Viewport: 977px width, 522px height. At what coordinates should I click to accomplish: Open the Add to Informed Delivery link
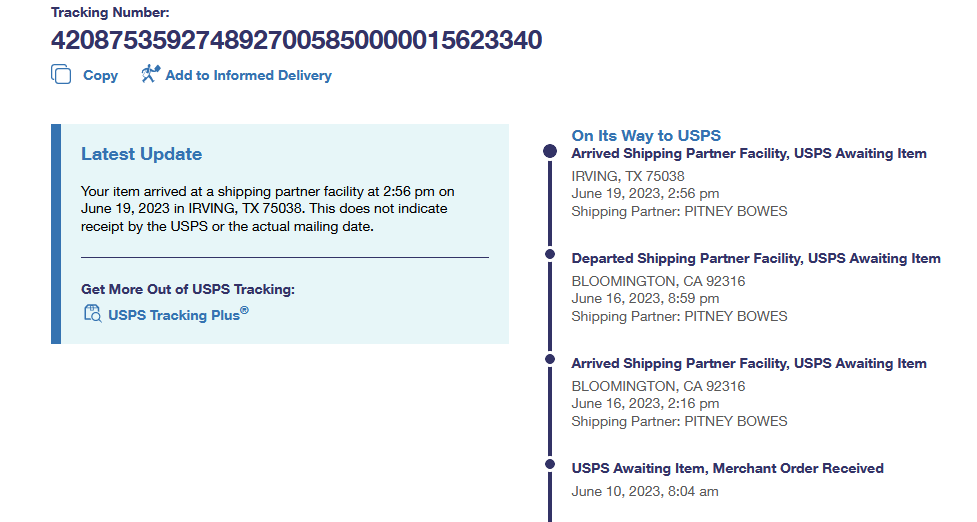(x=248, y=75)
